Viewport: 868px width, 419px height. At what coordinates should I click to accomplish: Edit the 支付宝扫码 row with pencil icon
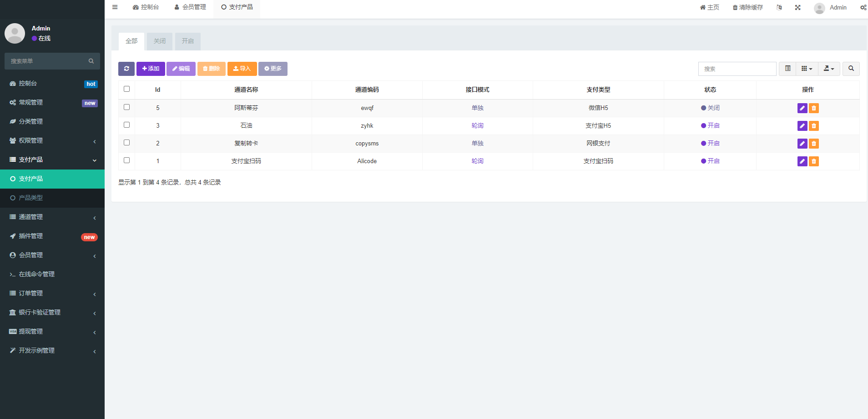coord(802,161)
